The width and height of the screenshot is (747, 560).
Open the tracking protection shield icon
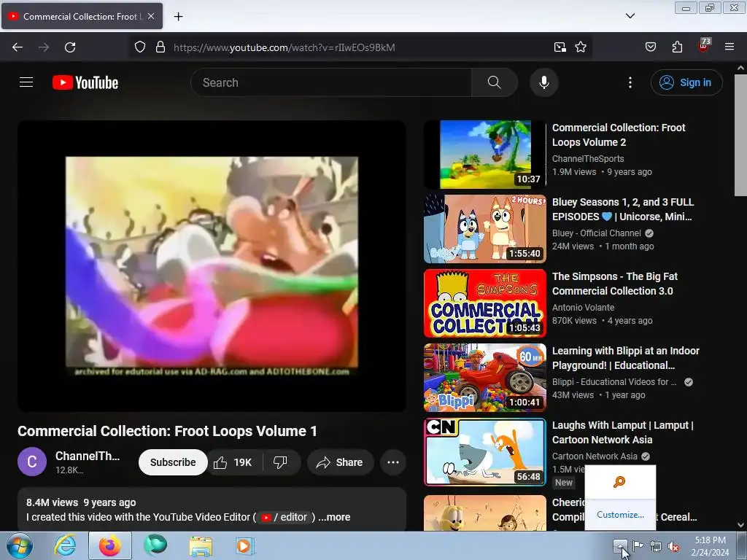[x=139, y=47]
